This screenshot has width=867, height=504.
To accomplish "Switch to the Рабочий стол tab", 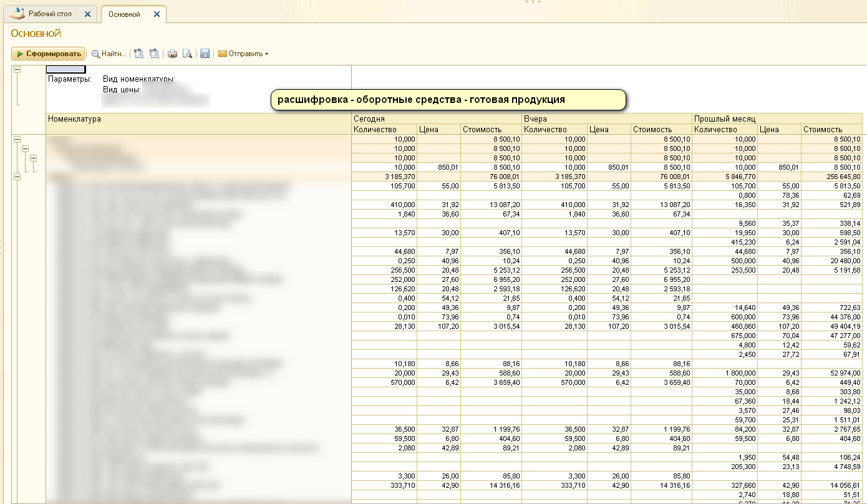I will 50,14.
